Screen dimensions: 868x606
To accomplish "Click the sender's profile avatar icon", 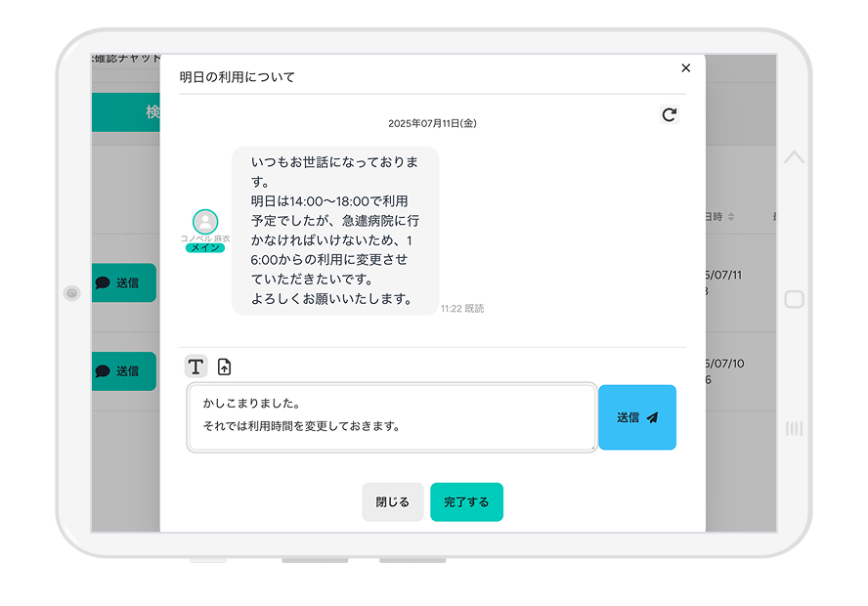I will point(205,222).
